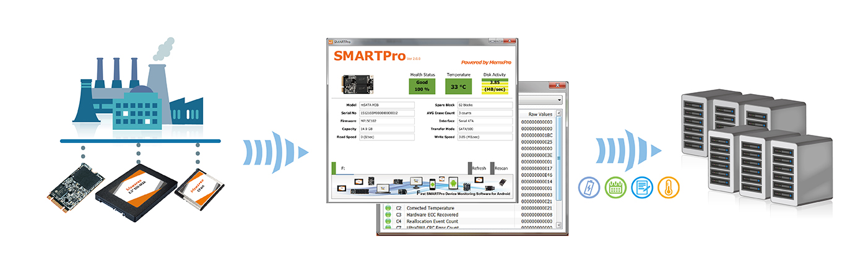Click the black 2.5 inch SSD image
The height and width of the screenshot is (263, 868).
tap(137, 192)
